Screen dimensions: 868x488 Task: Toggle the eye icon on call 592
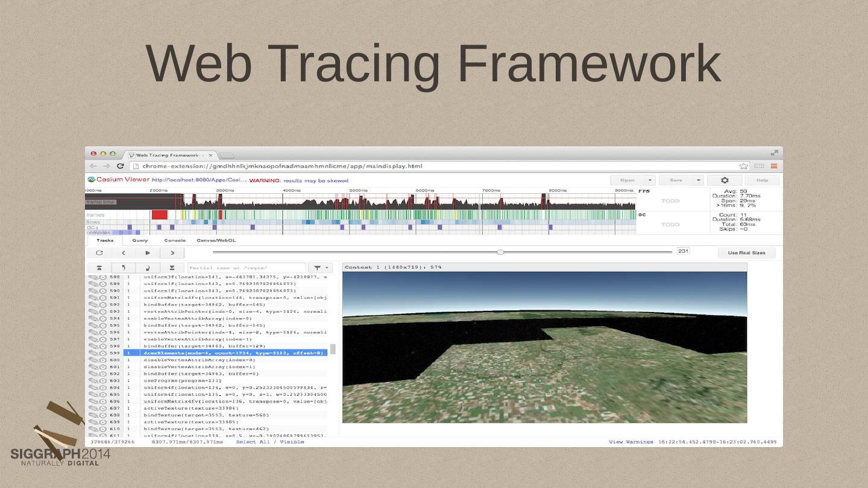coord(93,305)
